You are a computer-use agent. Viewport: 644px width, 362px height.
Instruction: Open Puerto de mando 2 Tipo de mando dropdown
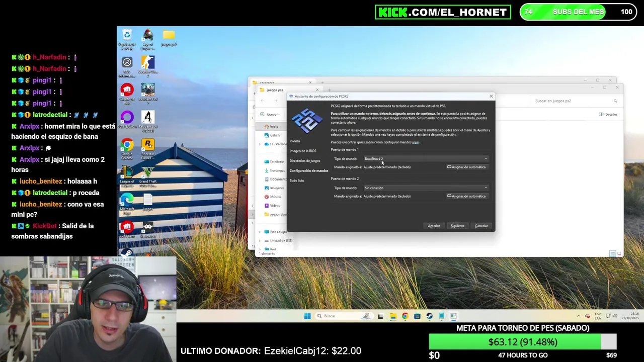click(426, 188)
